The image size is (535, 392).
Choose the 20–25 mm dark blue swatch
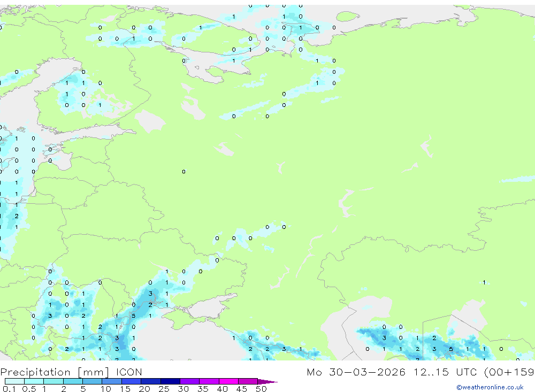pos(150,381)
